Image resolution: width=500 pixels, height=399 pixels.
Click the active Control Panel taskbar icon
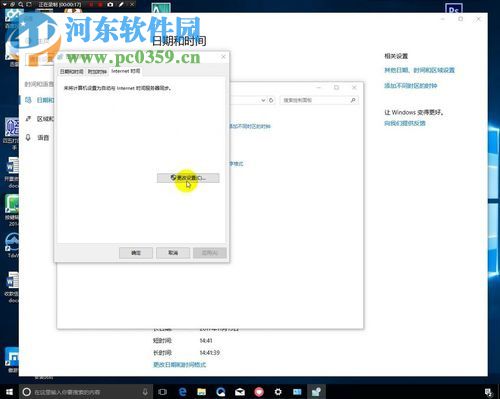click(316, 392)
